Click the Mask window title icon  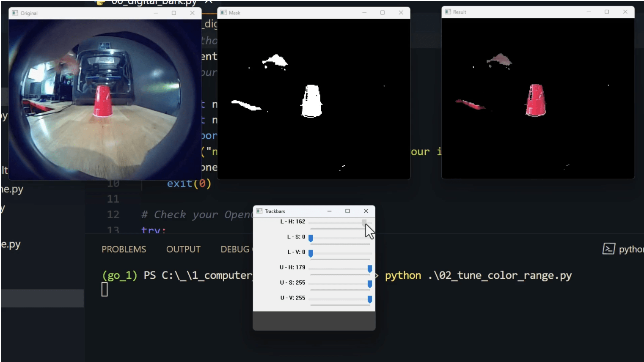(x=223, y=13)
